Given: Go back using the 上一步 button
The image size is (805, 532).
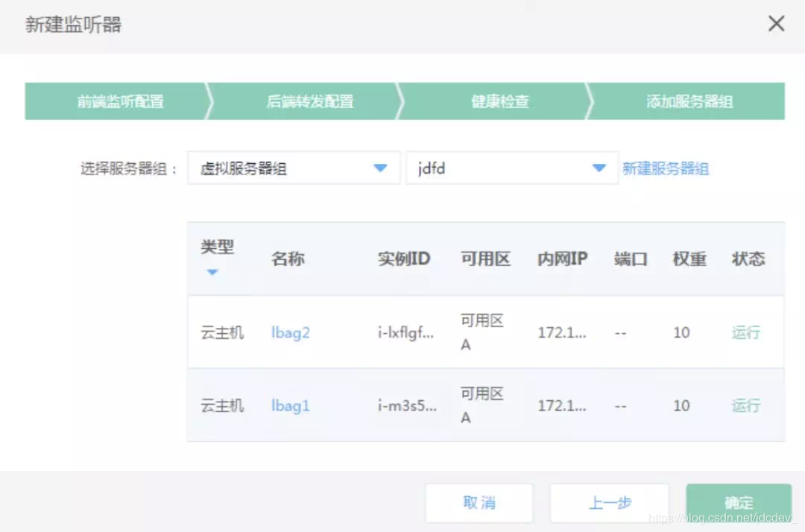Looking at the screenshot, I should point(608,503).
